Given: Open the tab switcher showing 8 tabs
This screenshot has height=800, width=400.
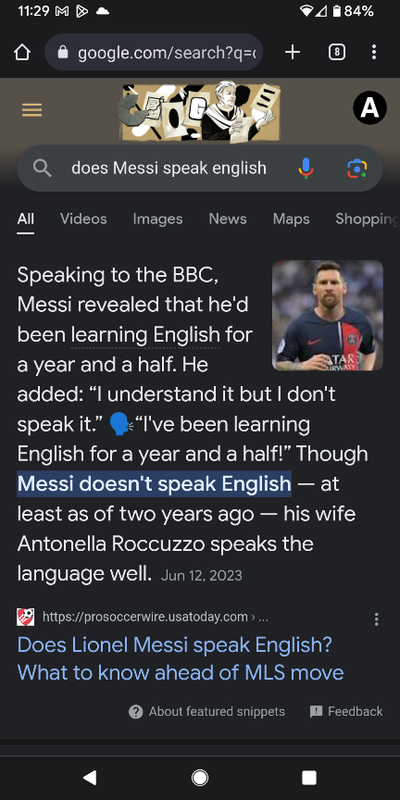Looking at the screenshot, I should pyautogui.click(x=336, y=52).
